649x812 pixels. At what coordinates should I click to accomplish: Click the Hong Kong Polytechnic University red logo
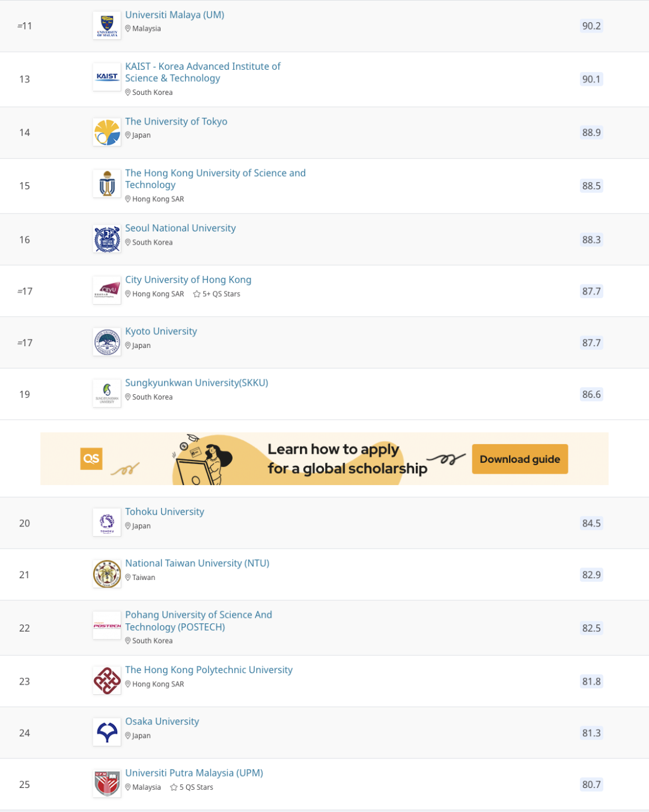tap(107, 681)
